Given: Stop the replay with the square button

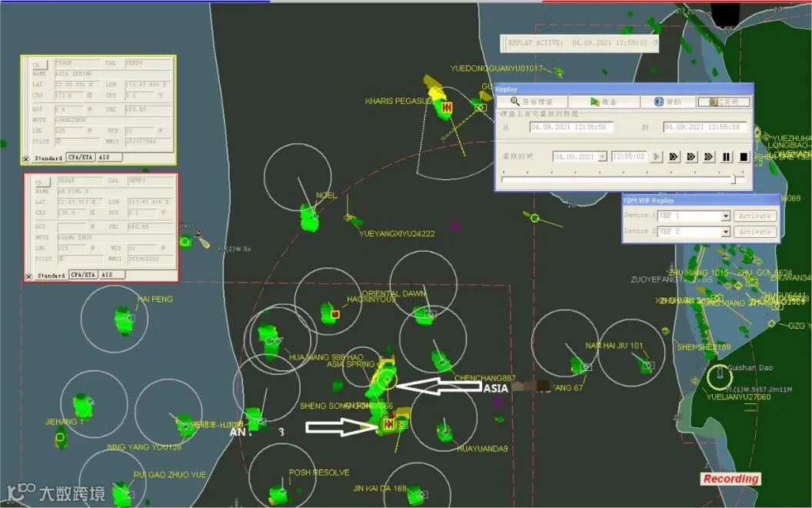Looking at the screenshot, I should [x=744, y=156].
